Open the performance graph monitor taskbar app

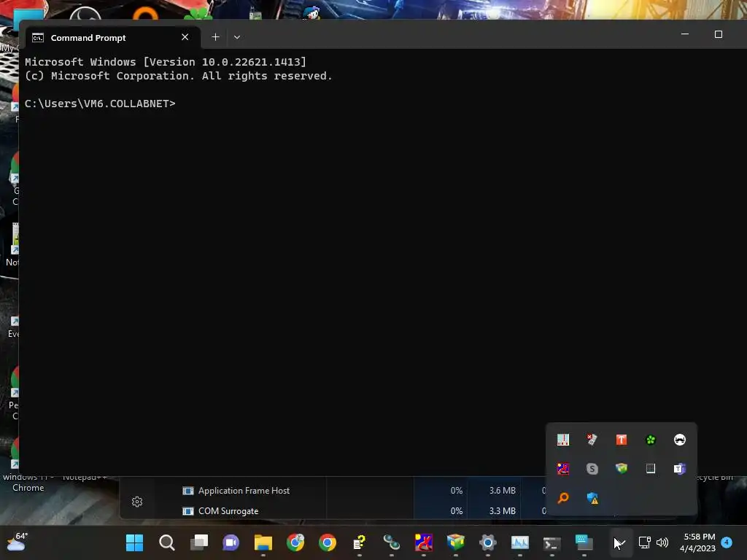pos(519,542)
